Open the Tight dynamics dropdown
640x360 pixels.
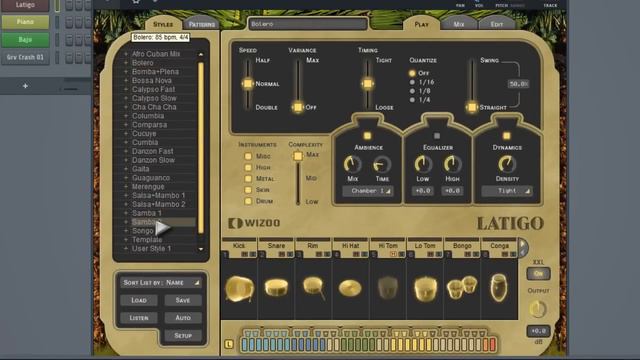coord(507,191)
